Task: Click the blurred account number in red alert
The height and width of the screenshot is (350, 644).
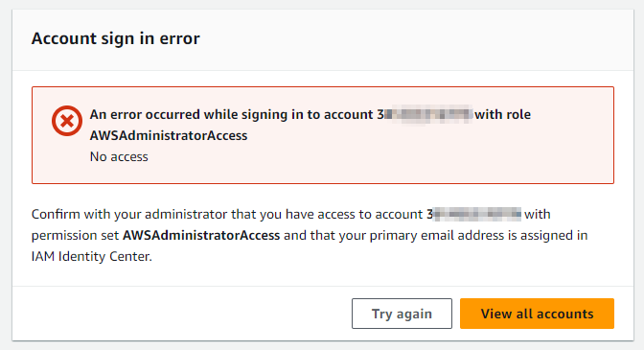Action: pos(425,114)
